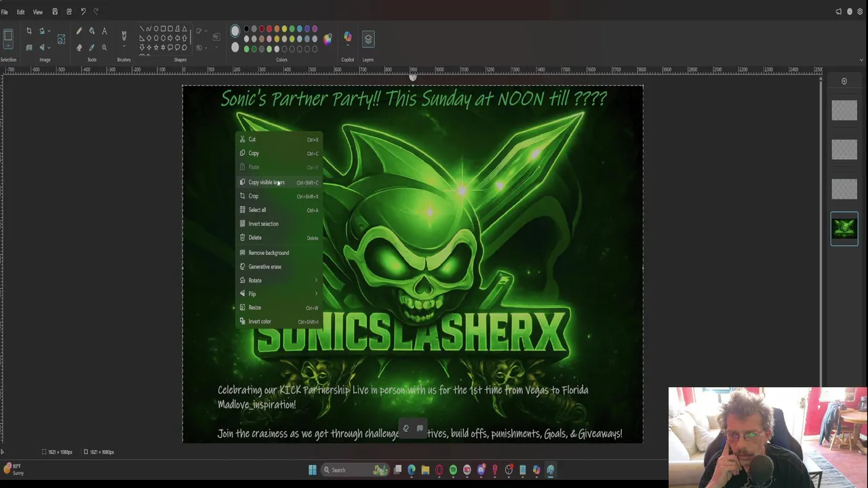This screenshot has width=868, height=488.
Task: Open the View menu
Action: pyautogui.click(x=38, y=12)
